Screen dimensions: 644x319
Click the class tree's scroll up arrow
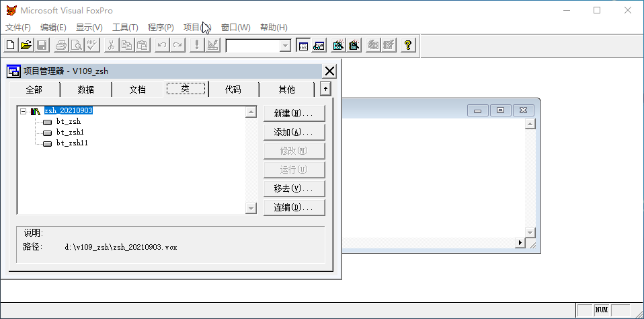pos(251,112)
